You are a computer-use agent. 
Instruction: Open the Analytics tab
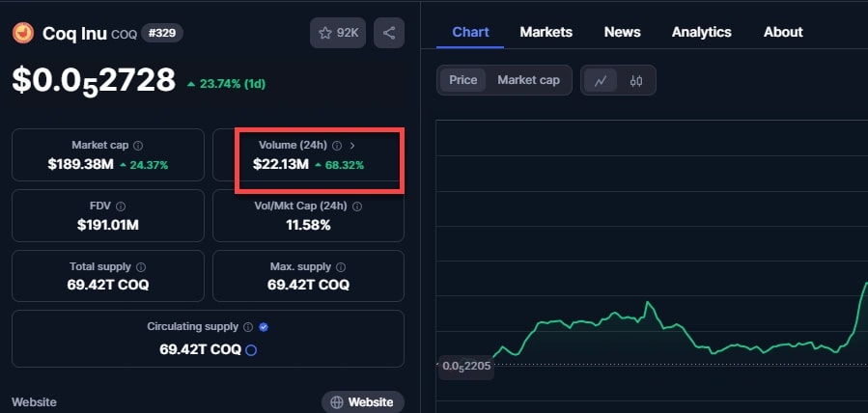click(x=701, y=32)
